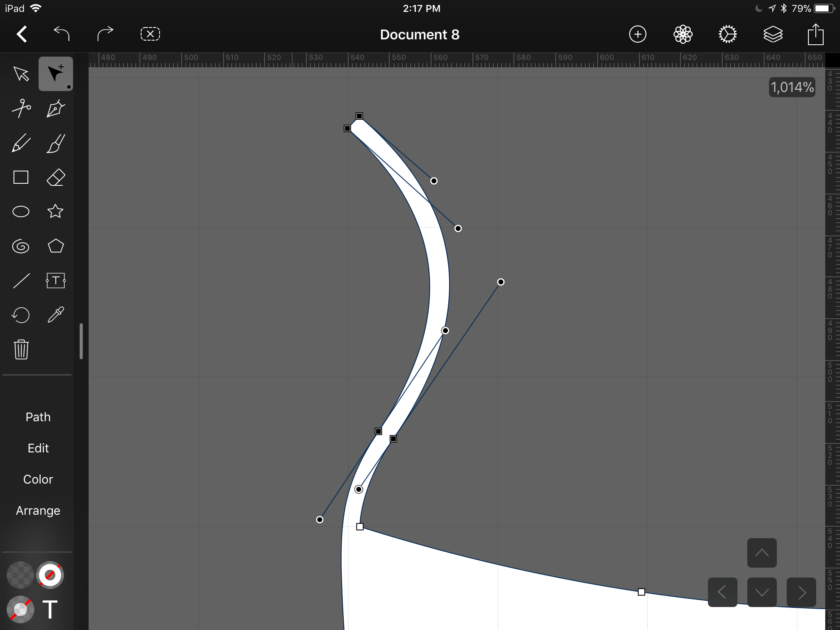840x630 pixels.
Task: Choose the Eraser tool
Action: point(55,178)
